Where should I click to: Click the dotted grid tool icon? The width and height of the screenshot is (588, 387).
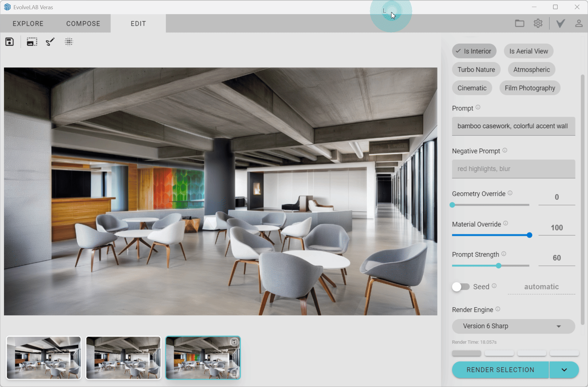click(69, 42)
